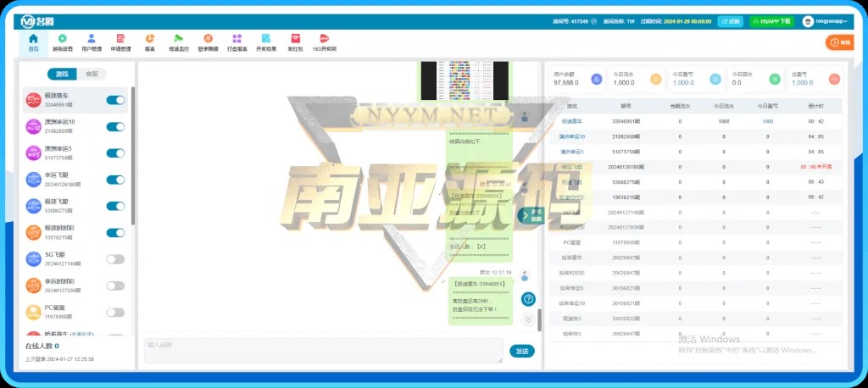Click the double-chevron scroll down button in chat
Viewport: 868px width, 388px height.
pos(528,319)
